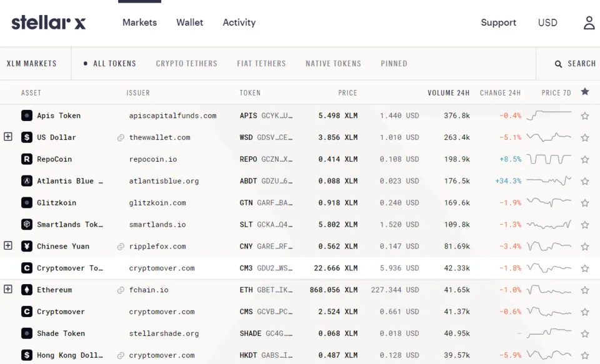Open XLM Markets selector
Screen dimensions: 600x364
(x=31, y=64)
